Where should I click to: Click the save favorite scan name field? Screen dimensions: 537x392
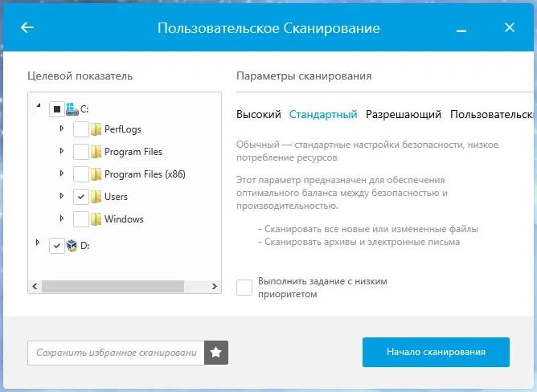pos(116,352)
